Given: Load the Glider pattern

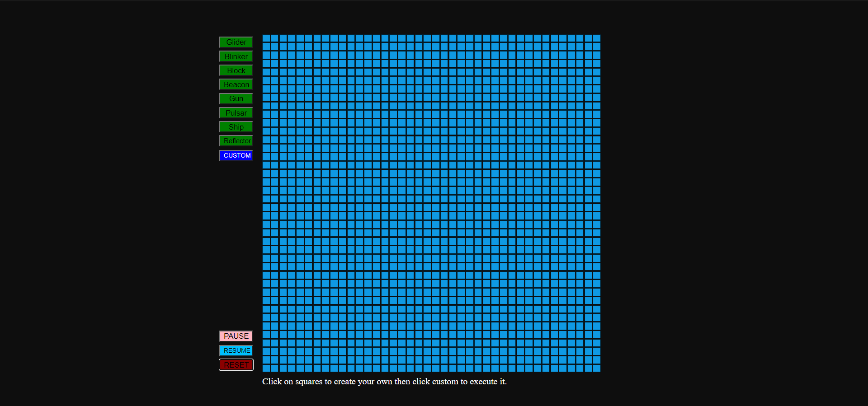Looking at the screenshot, I should 236,42.
